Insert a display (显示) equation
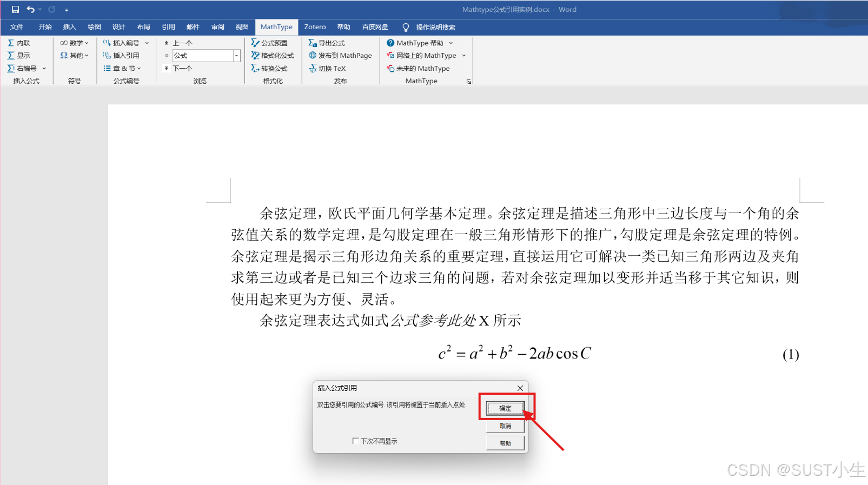 click(x=19, y=55)
